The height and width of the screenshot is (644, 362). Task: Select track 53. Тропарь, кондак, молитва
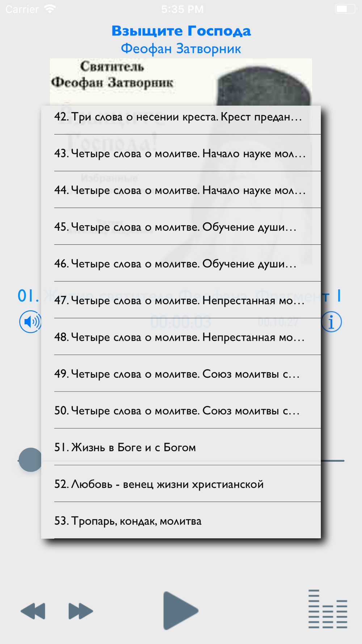[181, 520]
